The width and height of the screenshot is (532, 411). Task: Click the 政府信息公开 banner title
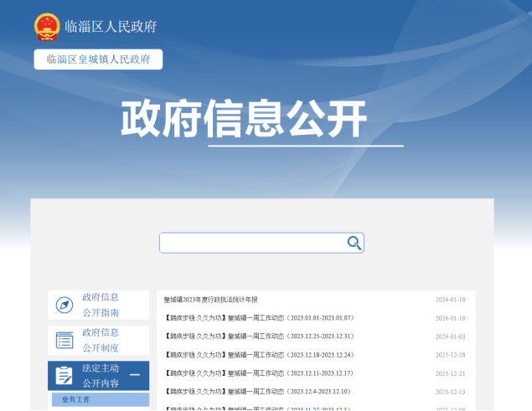click(x=245, y=120)
